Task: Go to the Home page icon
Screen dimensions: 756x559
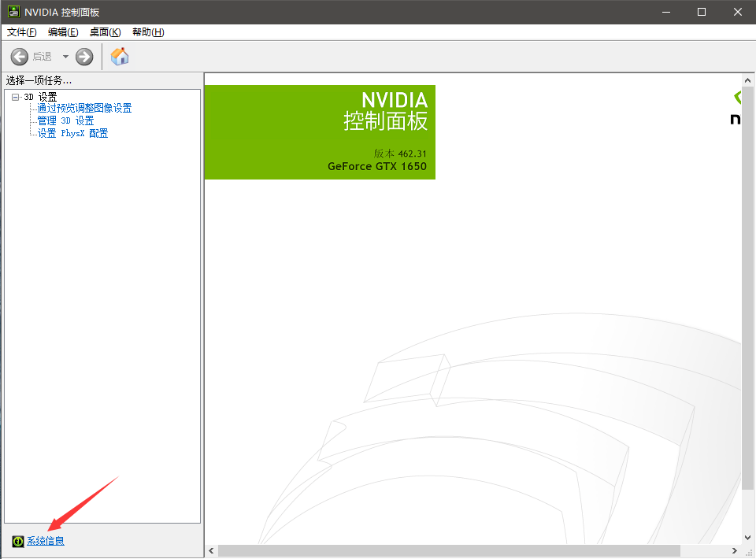Action: point(120,57)
